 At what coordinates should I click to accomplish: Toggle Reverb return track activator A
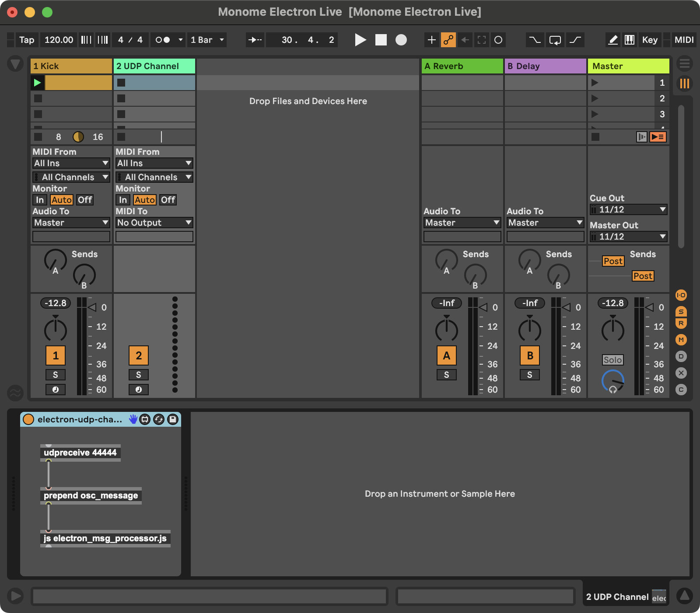447,355
